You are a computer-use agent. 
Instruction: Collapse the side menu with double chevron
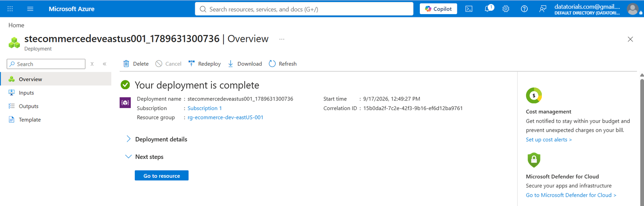pos(105,64)
